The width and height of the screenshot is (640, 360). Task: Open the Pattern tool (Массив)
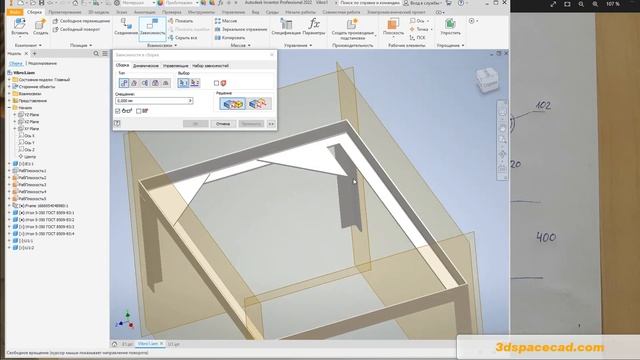coord(226,21)
